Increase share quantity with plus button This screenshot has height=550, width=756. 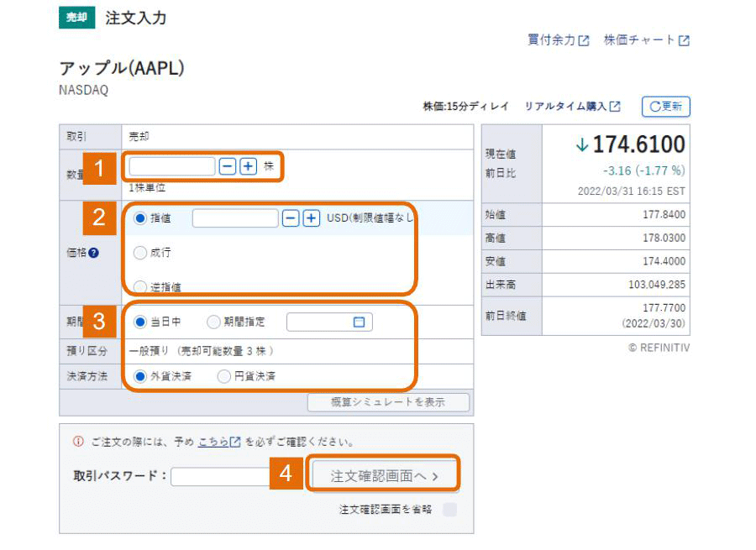[x=249, y=167]
